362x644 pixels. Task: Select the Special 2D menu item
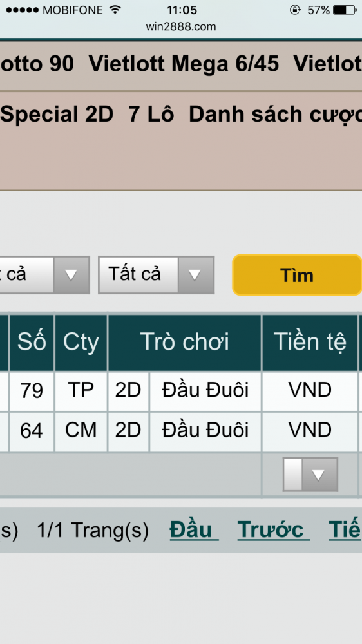tap(57, 114)
